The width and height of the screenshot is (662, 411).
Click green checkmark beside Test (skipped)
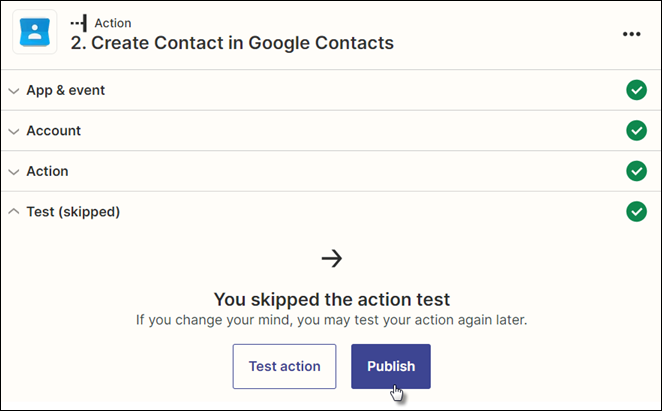[636, 212]
